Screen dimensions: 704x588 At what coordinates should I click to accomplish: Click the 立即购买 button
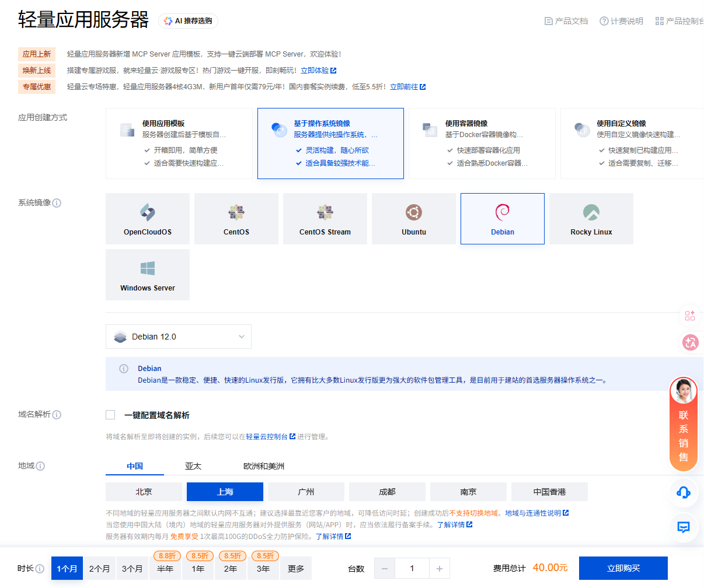click(623, 568)
